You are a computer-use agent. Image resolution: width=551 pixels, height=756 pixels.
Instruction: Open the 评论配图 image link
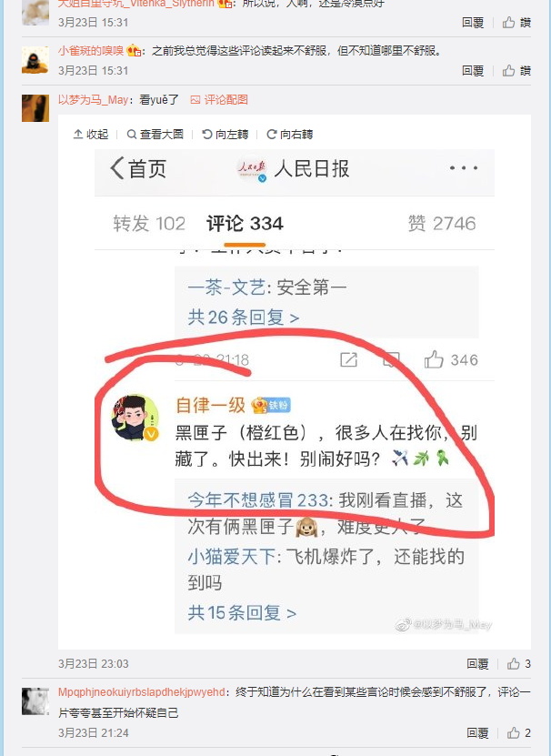(219, 100)
